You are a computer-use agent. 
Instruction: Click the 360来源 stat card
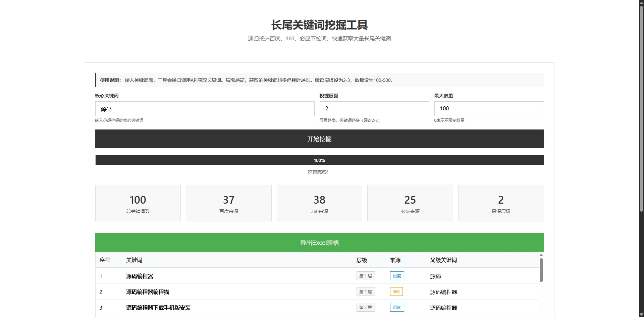(x=319, y=203)
